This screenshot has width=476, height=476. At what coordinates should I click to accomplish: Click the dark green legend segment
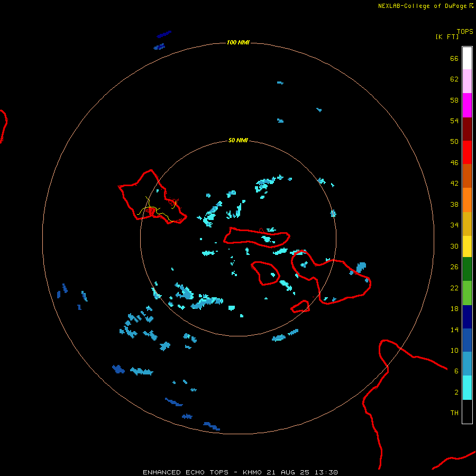pos(467,269)
